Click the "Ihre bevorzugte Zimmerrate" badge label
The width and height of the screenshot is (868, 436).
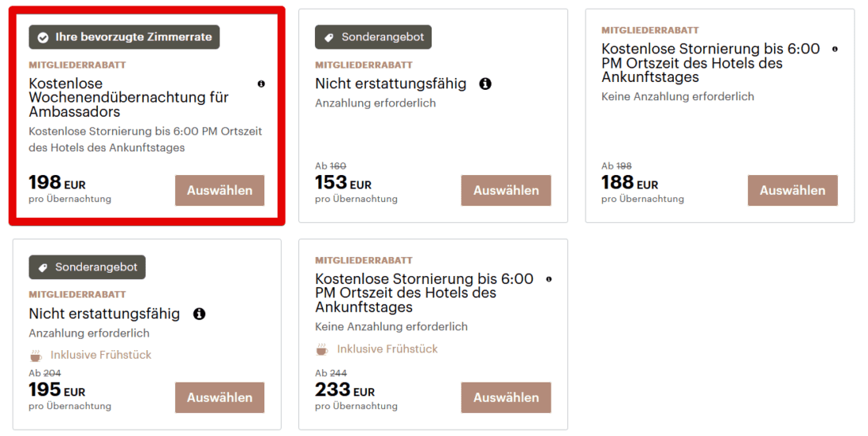[x=133, y=37]
